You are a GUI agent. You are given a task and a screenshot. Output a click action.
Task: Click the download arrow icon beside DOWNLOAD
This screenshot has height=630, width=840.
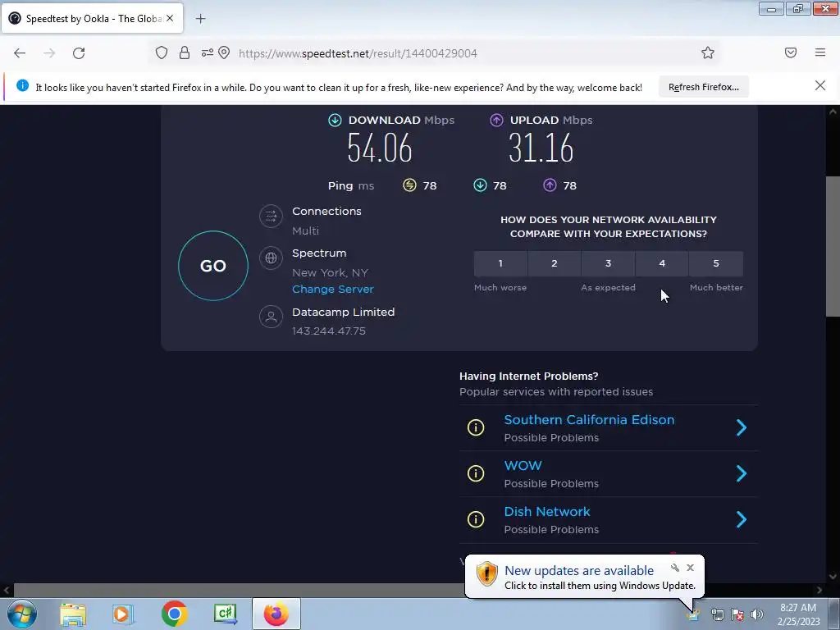(x=335, y=120)
